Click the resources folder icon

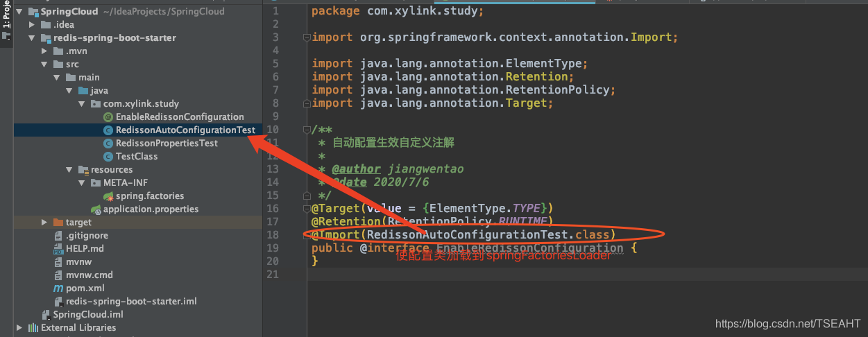[83, 170]
